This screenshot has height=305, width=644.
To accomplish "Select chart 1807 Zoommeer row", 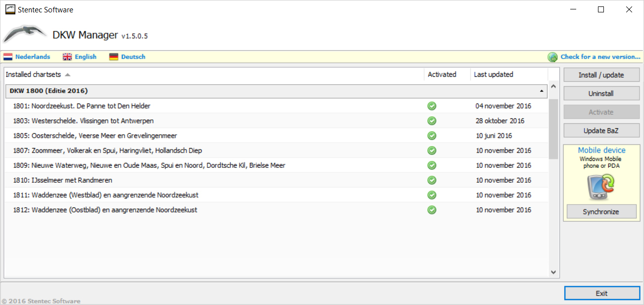I will pos(276,151).
